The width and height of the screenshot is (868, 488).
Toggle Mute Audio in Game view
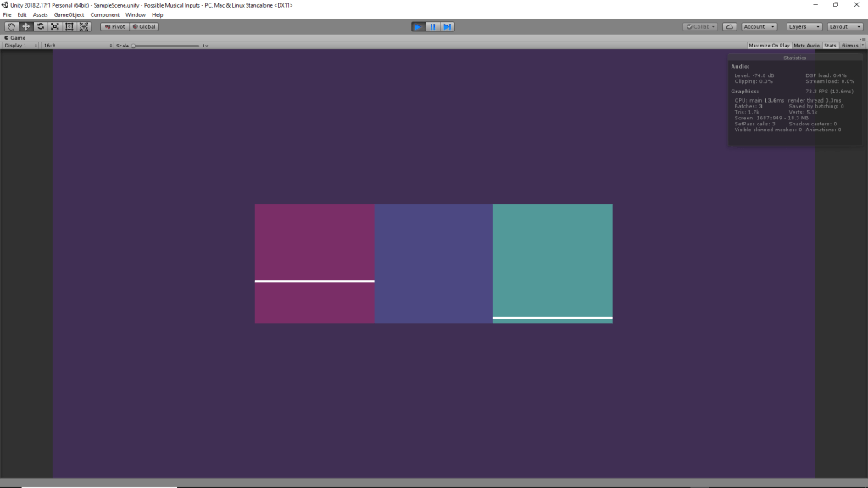pyautogui.click(x=806, y=45)
